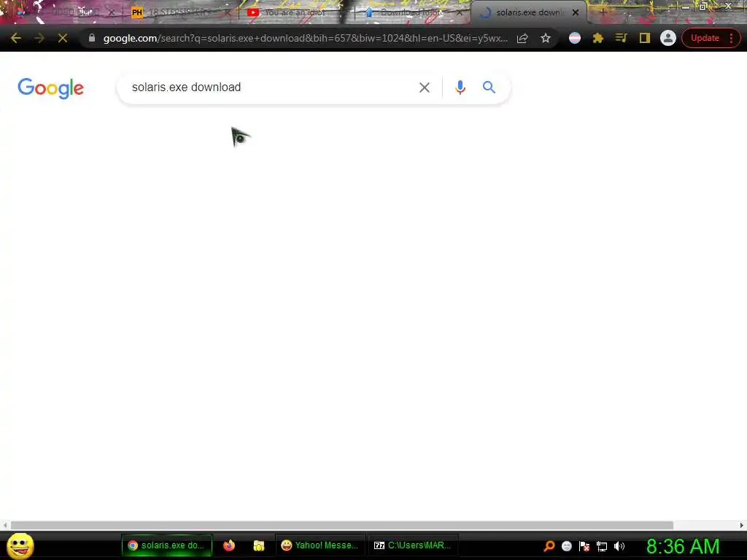Close the first browser tab
Screen dimensions: 747x560
coord(112,12)
